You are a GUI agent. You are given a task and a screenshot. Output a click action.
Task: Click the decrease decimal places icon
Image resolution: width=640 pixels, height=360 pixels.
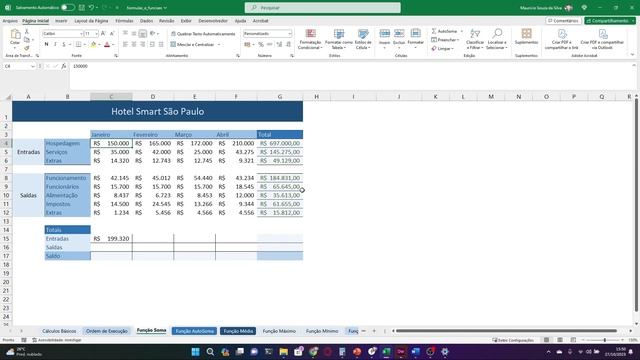point(288,44)
